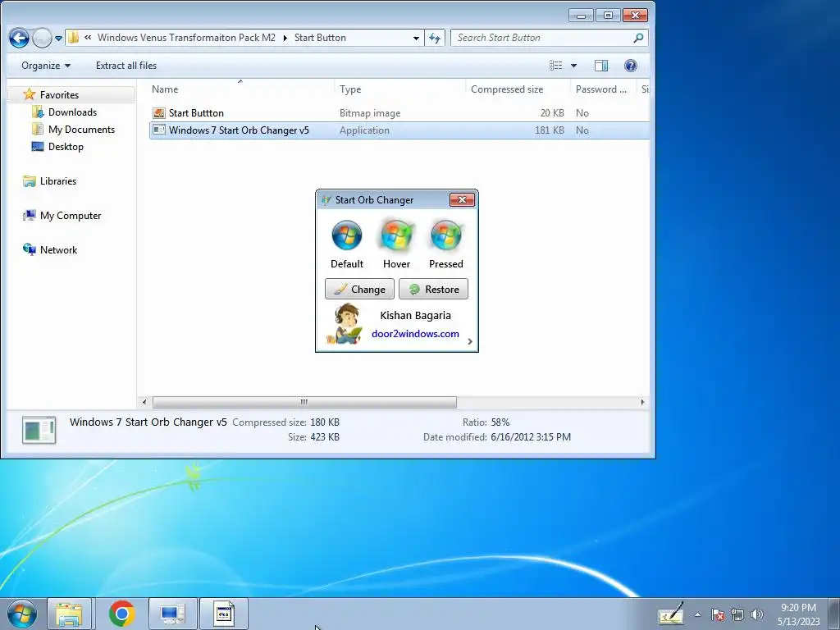
Task: Select the Default orb image
Action: [x=347, y=235]
